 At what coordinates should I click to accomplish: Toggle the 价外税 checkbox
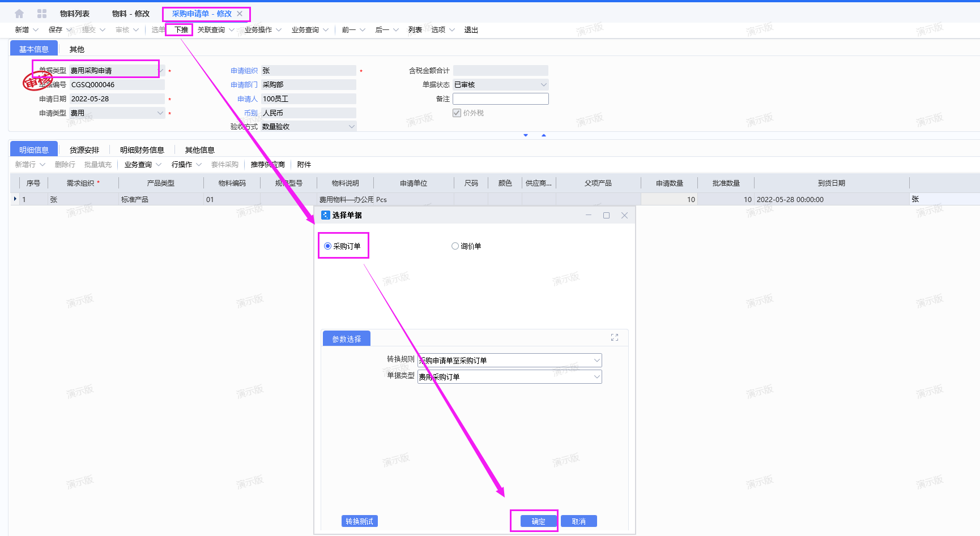pyautogui.click(x=457, y=113)
